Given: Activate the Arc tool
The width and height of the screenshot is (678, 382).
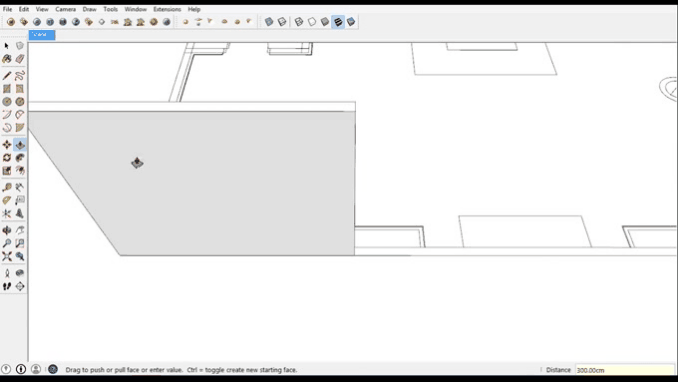Looking at the screenshot, I should (6, 115).
